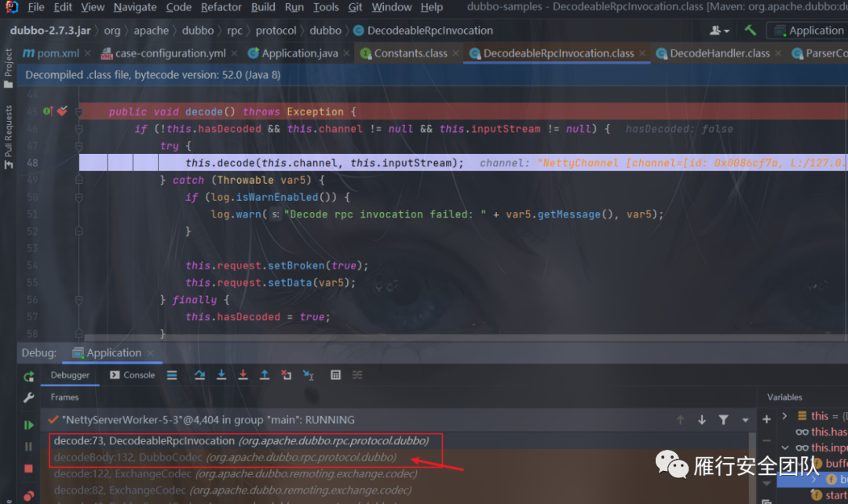Viewport: 848px width, 504px height.
Task: Rerun the Application debug session
Action: tap(29, 376)
